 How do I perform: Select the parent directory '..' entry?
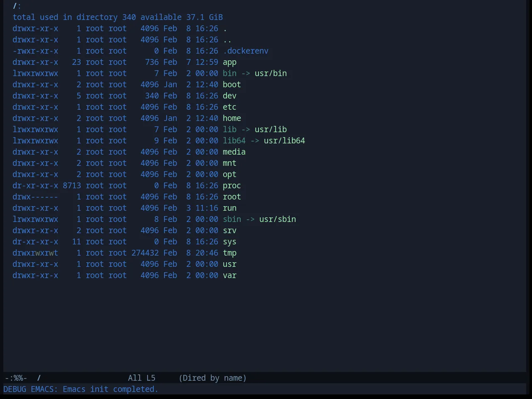click(x=227, y=40)
